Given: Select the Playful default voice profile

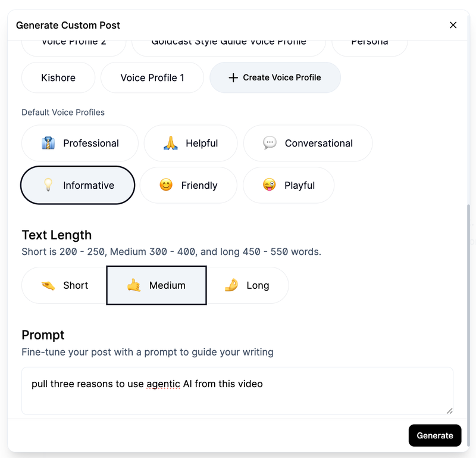Looking at the screenshot, I should tap(289, 185).
